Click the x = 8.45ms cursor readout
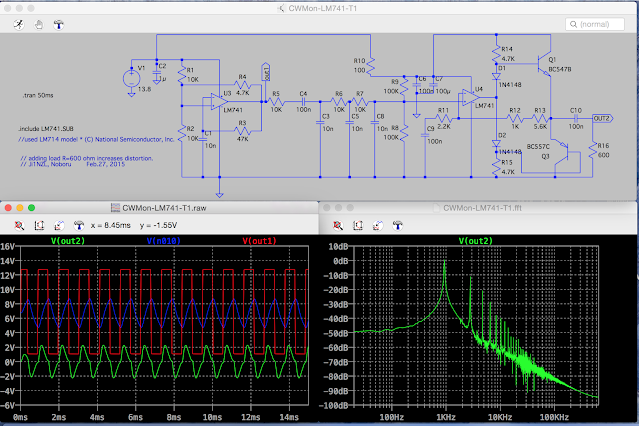Image resolution: width=639 pixels, height=426 pixels. [x=111, y=225]
